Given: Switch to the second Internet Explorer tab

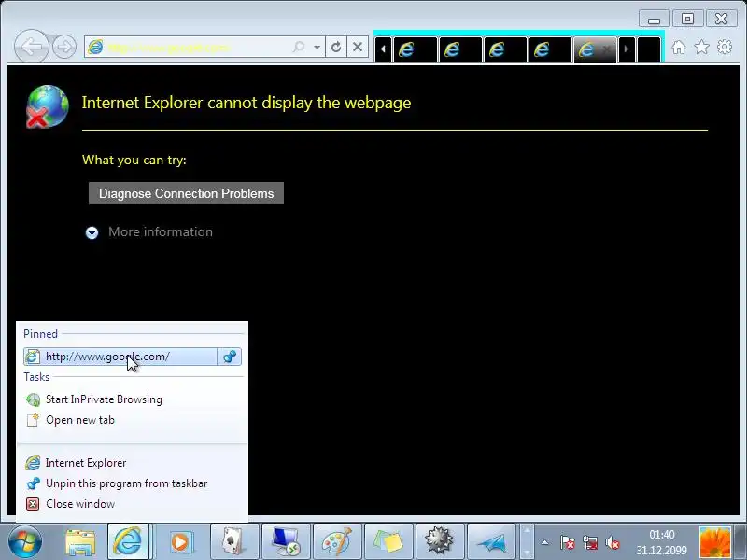Looking at the screenshot, I should (x=459, y=49).
